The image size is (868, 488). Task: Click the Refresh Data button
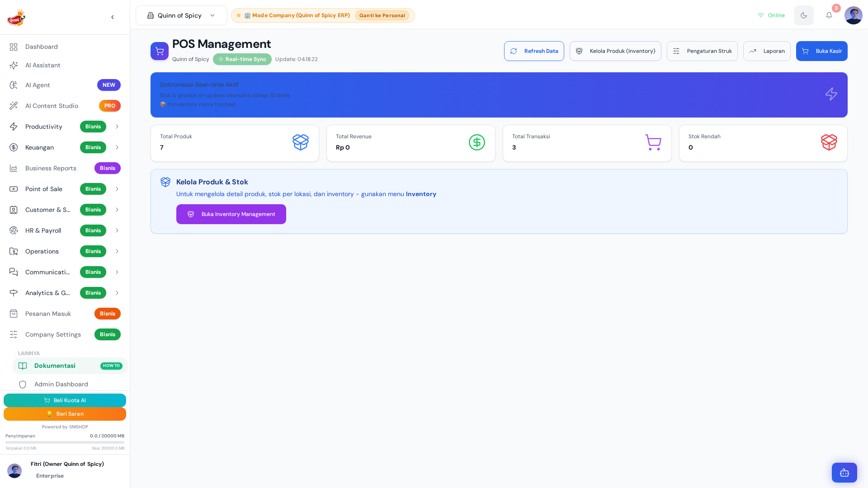click(534, 51)
